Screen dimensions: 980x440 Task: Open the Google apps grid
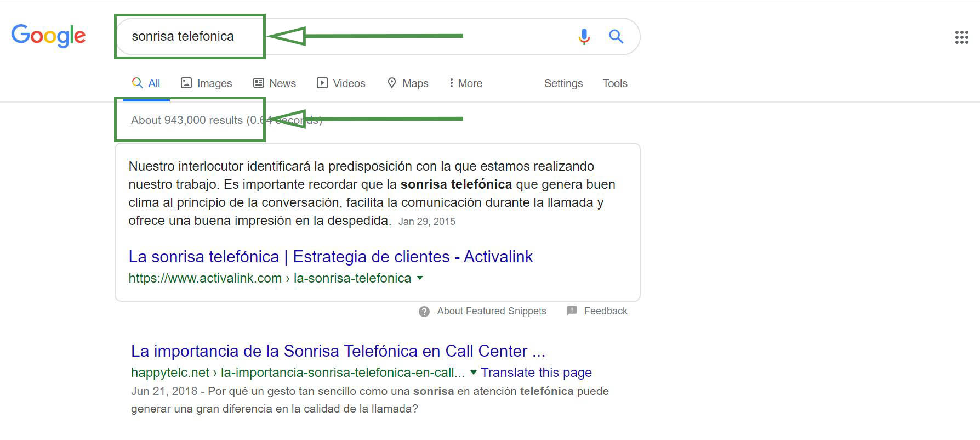tap(961, 37)
